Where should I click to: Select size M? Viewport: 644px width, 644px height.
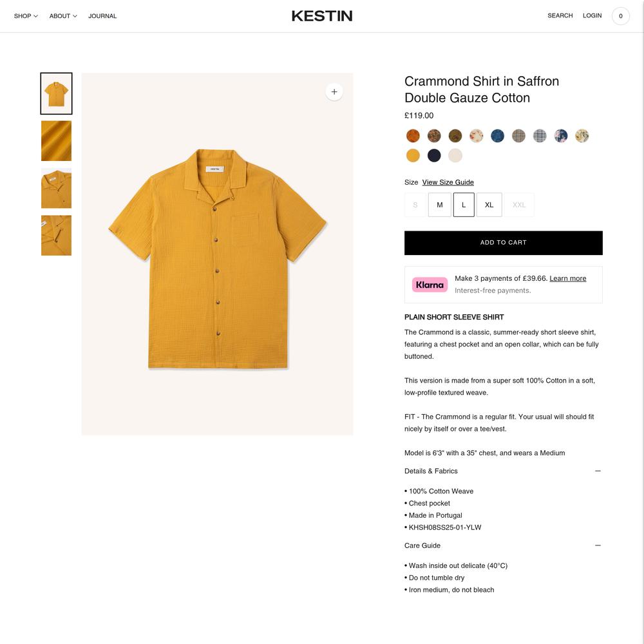click(x=439, y=205)
